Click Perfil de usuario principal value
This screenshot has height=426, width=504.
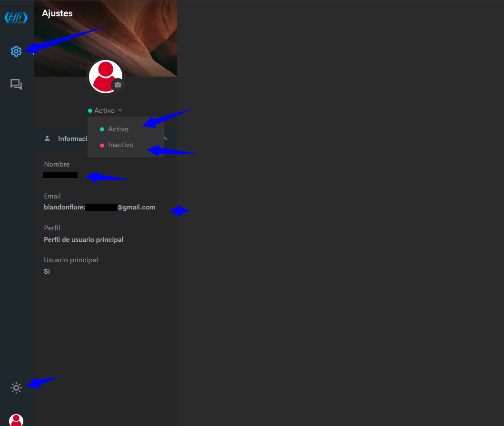(84, 239)
